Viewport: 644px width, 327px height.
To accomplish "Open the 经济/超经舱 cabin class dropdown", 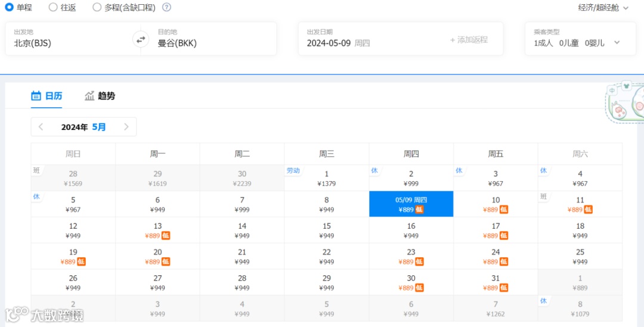I will tap(603, 8).
